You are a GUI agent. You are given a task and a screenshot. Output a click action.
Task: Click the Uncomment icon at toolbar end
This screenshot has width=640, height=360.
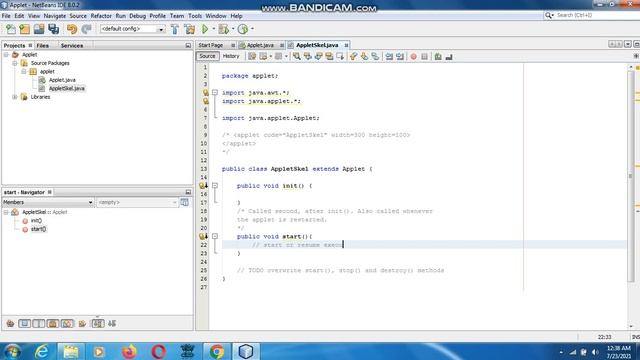(x=449, y=56)
